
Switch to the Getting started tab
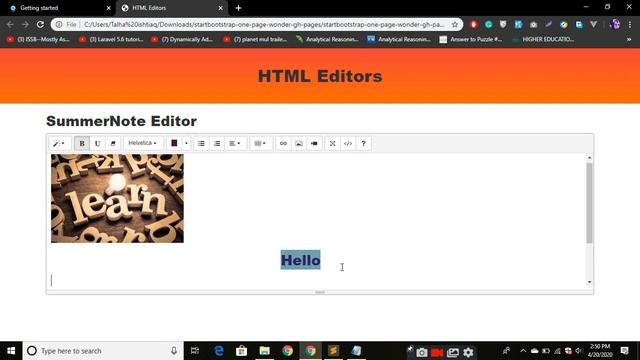39,8
